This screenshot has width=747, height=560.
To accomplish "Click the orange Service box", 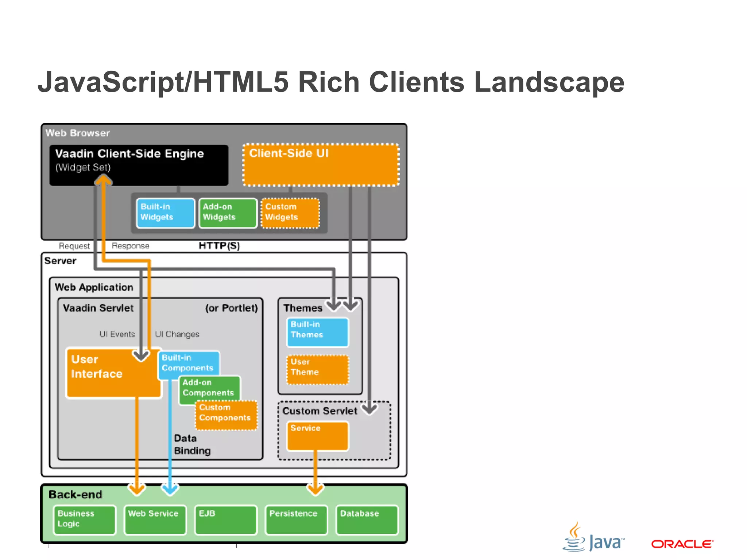I will pos(317,436).
